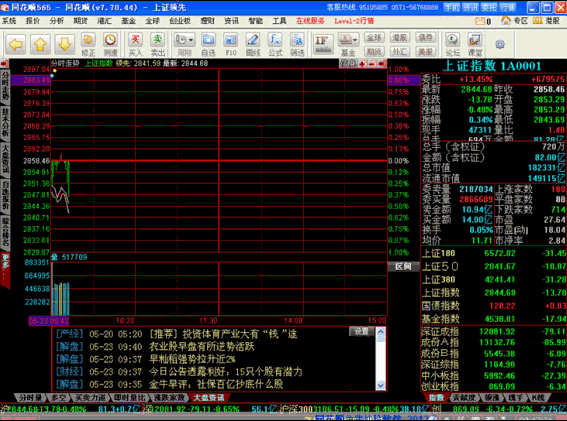The image size is (567, 421).
Task: Select the 分时量 bottom tab
Action: click(30, 397)
